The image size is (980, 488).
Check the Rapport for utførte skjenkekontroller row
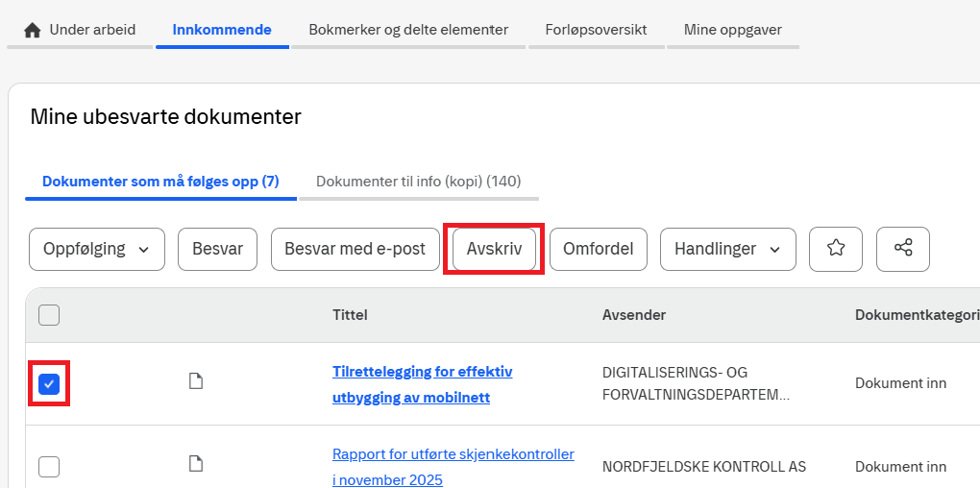[49, 467]
